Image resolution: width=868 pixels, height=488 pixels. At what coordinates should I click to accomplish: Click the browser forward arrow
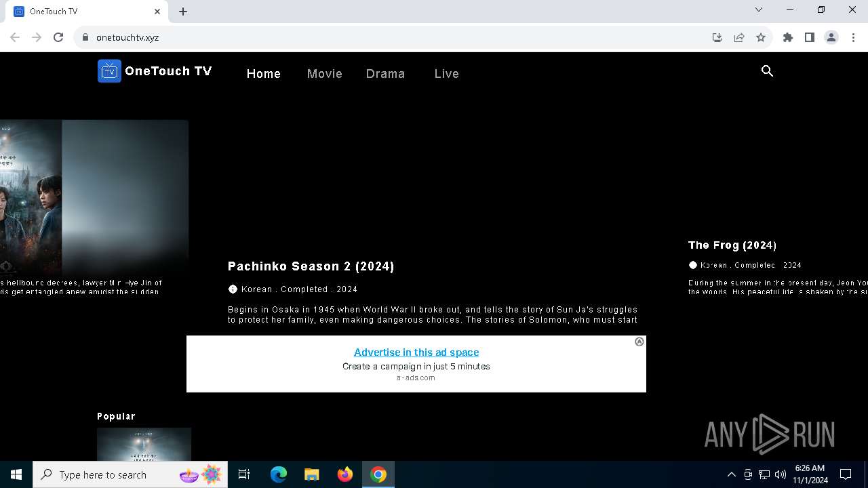pyautogui.click(x=37, y=37)
